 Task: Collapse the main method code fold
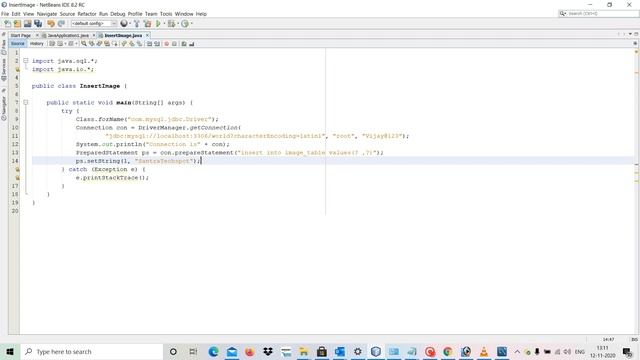point(26,102)
